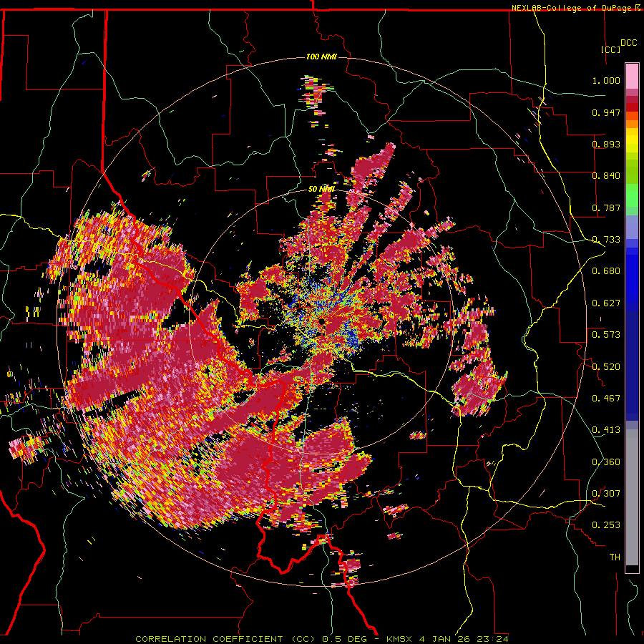
Task: Click the CORRELATION COEFFICIENT title text
Action: tap(209, 639)
